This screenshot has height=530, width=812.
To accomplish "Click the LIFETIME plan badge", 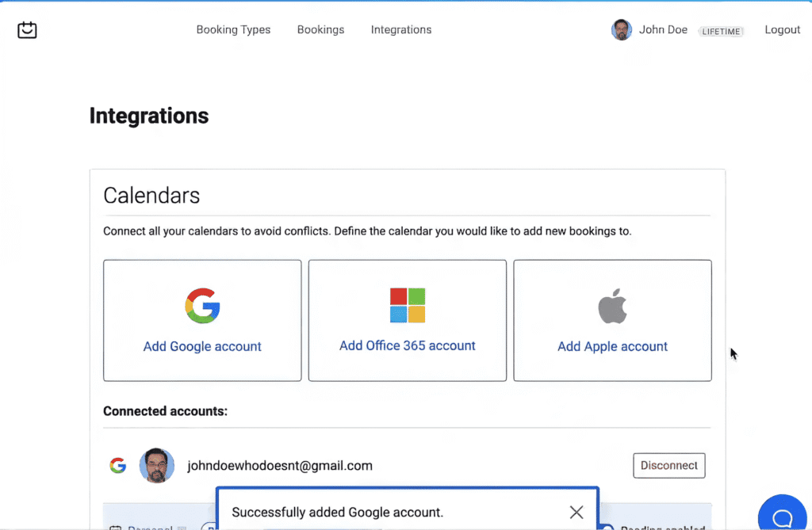I will (721, 32).
